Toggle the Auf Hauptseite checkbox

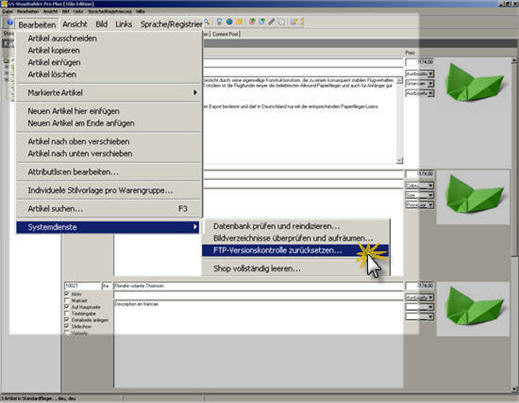[x=67, y=307]
